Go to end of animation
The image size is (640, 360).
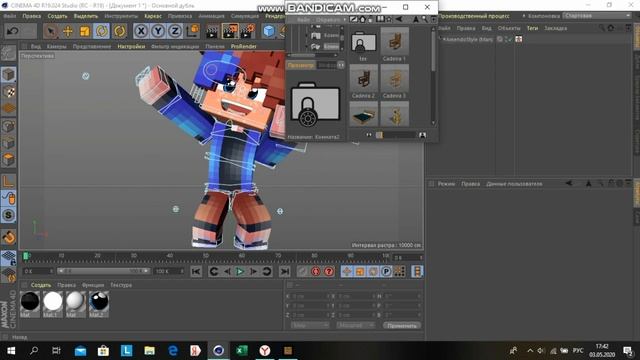(284, 271)
